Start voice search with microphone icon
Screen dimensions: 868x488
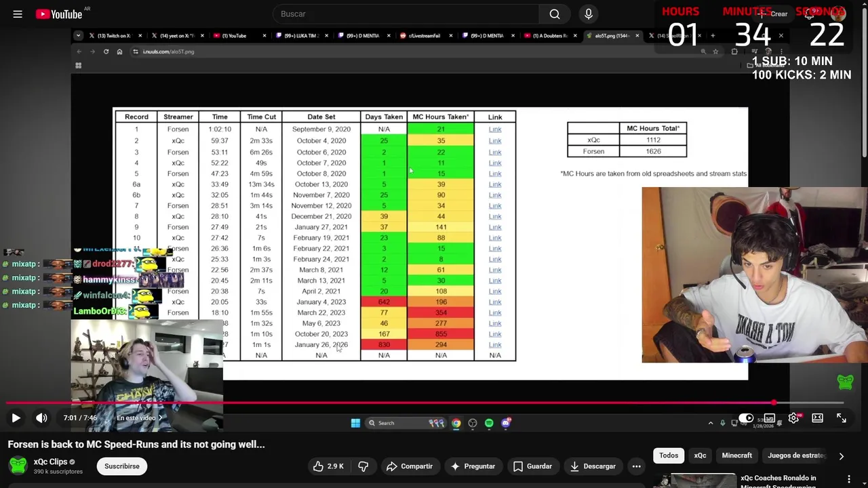point(589,14)
